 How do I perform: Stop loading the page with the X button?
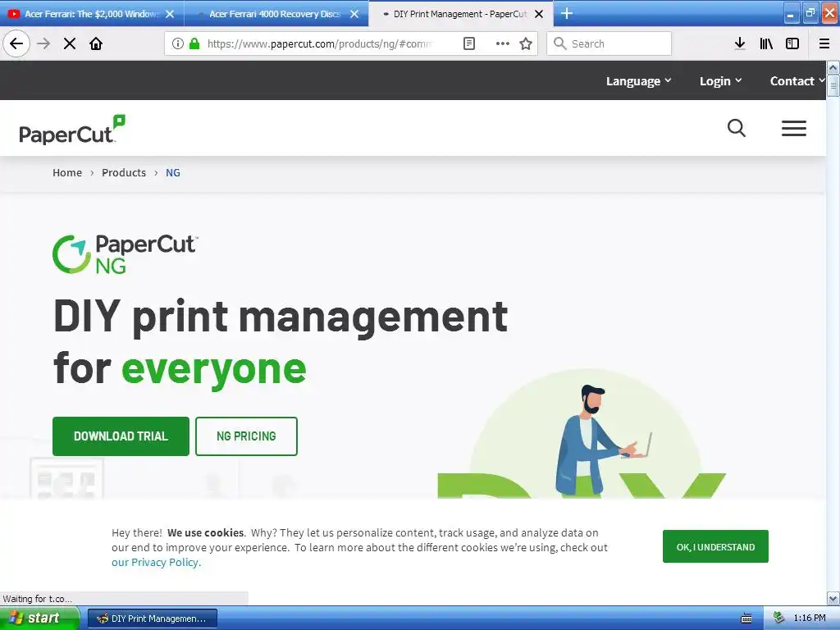click(x=70, y=43)
